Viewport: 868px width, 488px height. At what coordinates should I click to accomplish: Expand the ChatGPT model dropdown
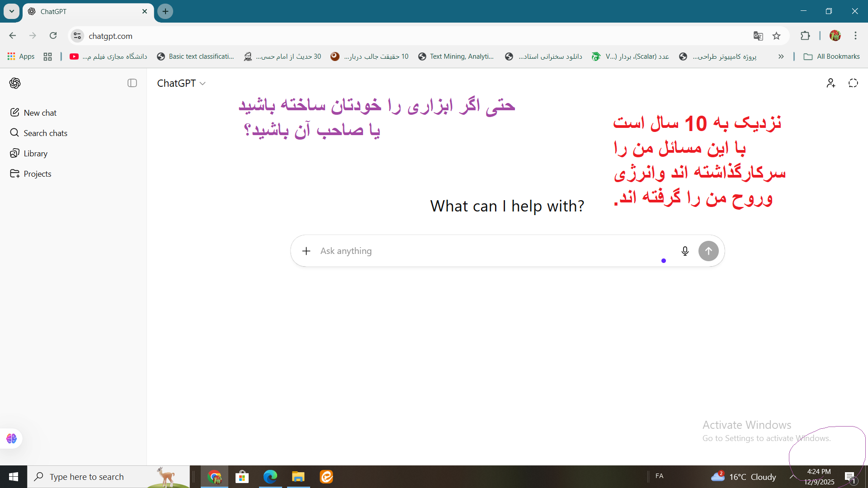tap(181, 83)
